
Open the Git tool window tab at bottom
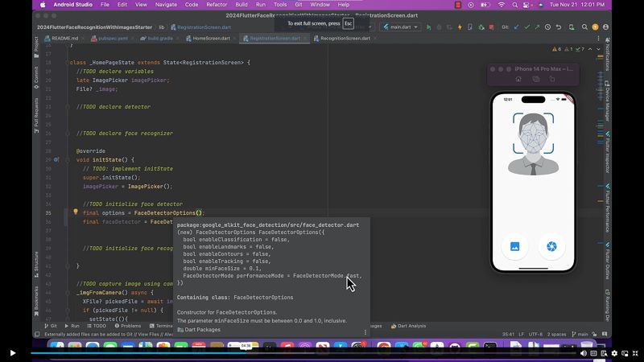click(51, 326)
